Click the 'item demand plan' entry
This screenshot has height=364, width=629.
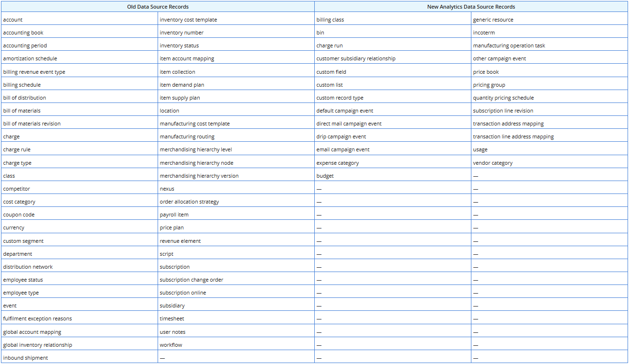pos(182,85)
